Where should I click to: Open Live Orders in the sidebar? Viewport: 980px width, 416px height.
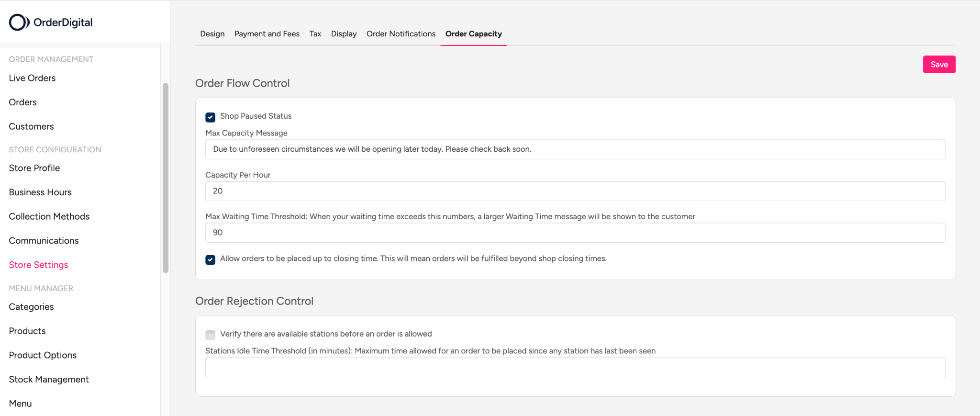coord(32,78)
